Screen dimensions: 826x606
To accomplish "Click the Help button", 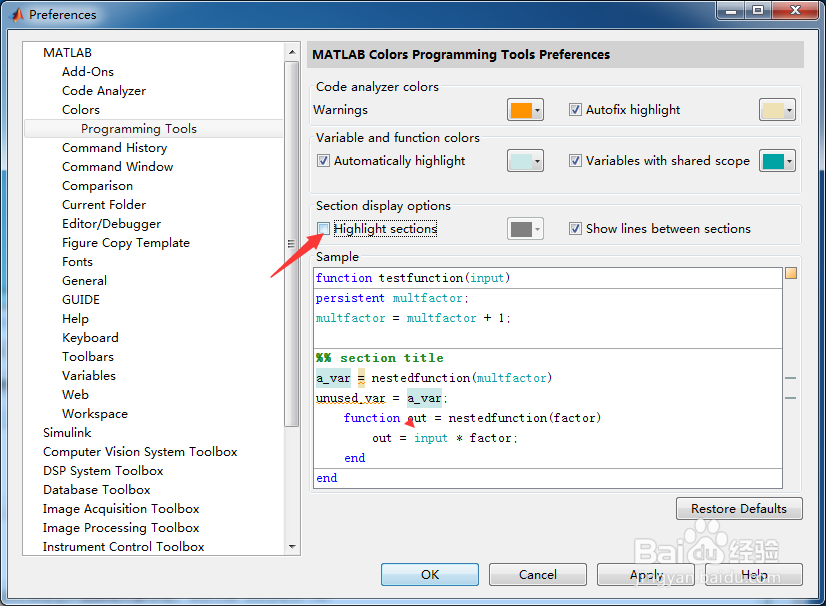I will click(754, 574).
